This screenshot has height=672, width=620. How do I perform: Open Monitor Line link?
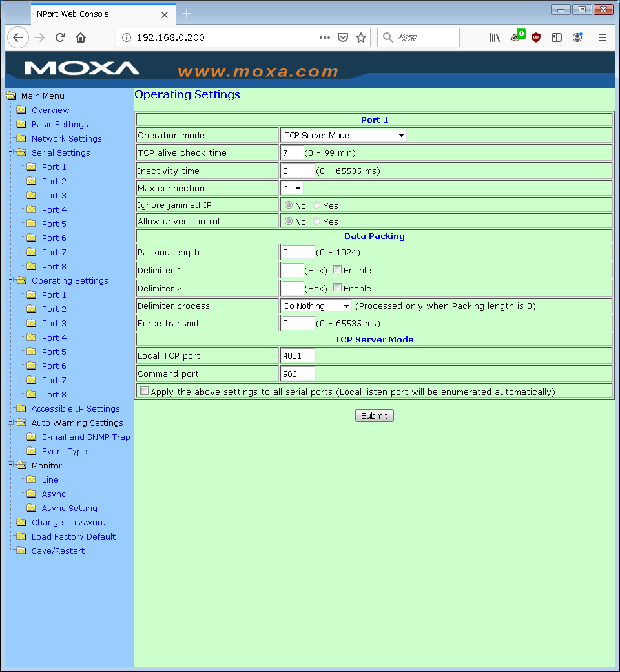coord(50,479)
